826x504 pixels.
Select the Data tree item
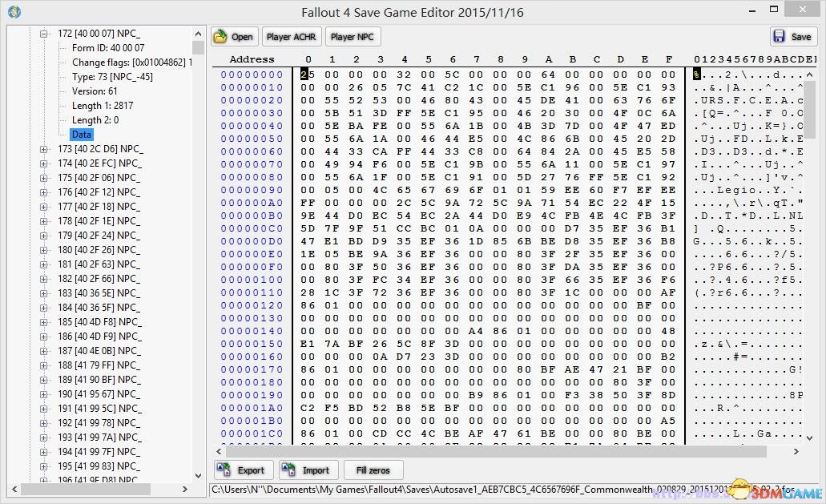tap(81, 135)
